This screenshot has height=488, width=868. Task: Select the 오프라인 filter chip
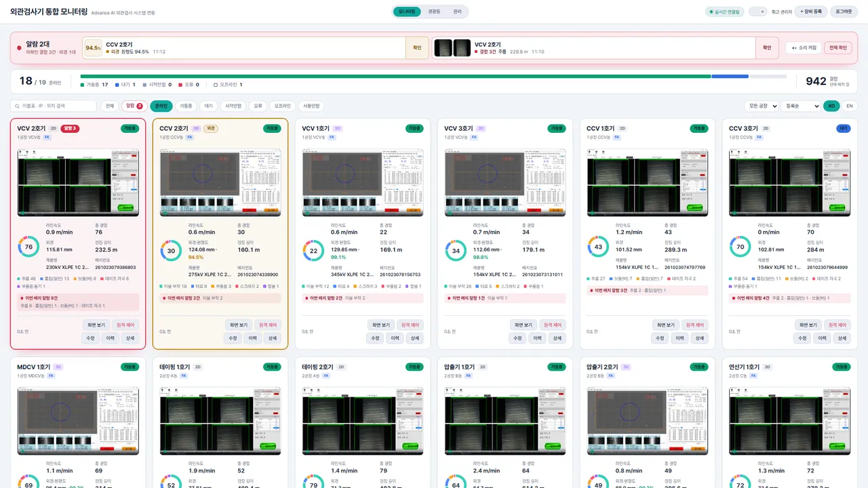[x=283, y=106]
